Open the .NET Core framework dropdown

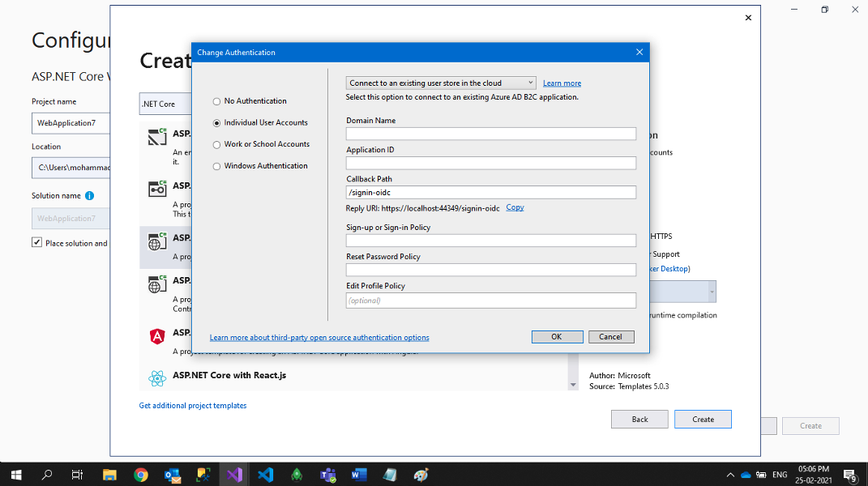pos(165,104)
